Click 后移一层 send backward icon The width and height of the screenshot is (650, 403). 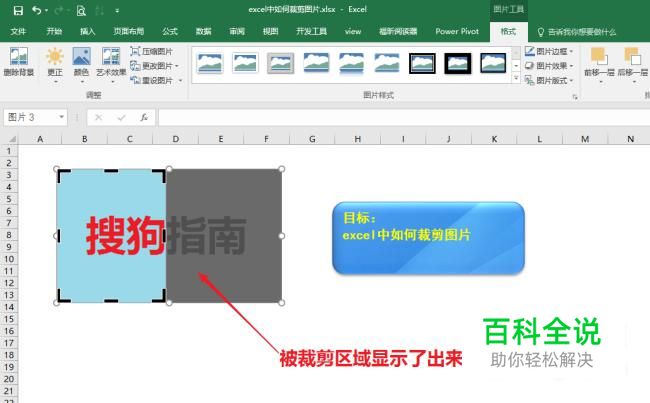(632, 62)
